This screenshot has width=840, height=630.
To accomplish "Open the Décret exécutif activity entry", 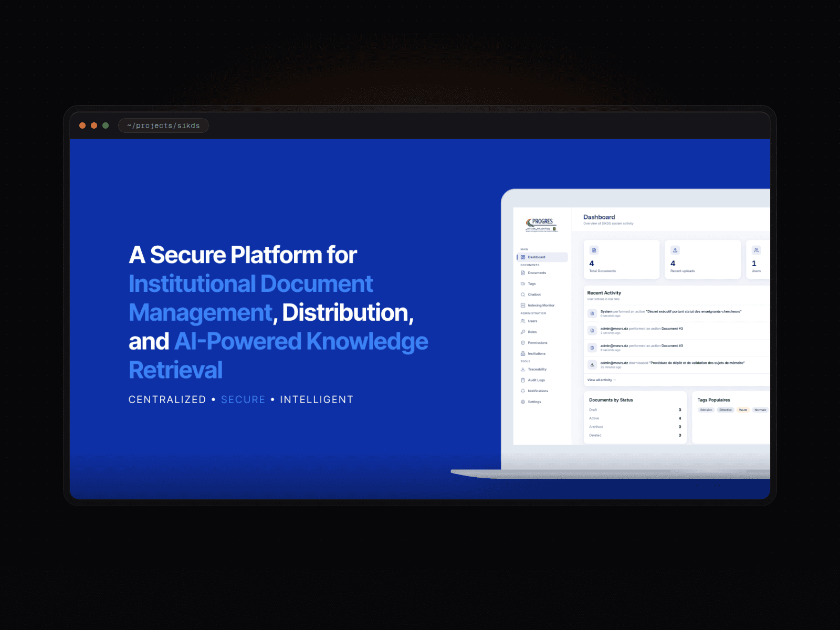I will [677, 313].
